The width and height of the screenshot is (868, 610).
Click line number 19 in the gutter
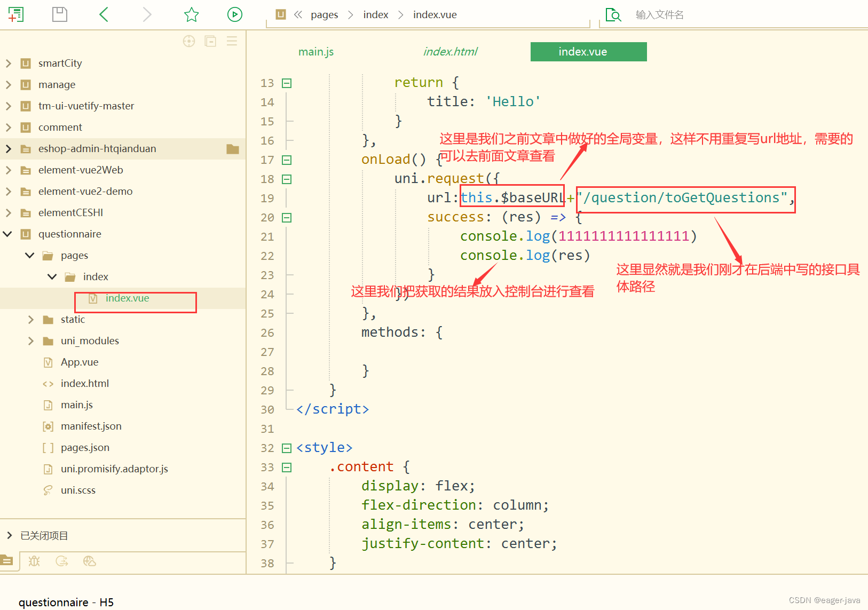click(x=267, y=199)
